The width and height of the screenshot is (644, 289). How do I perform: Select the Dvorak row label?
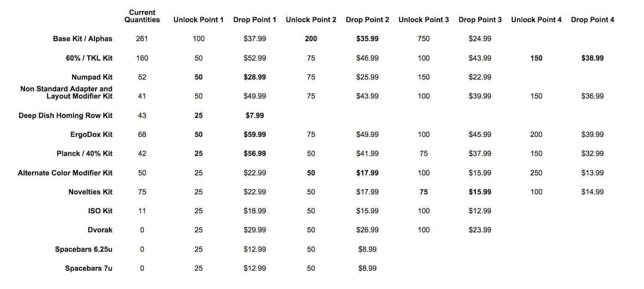(100, 230)
